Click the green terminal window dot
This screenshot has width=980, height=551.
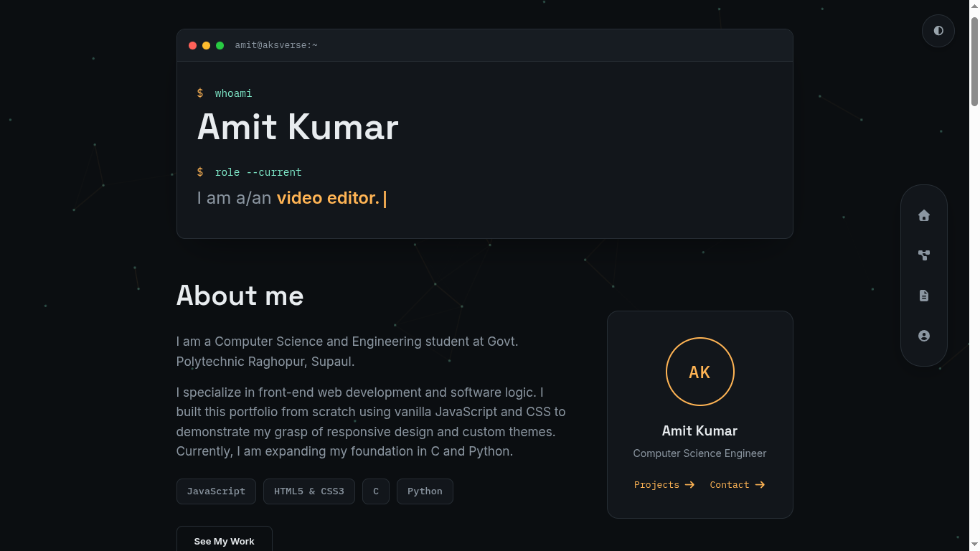(x=220, y=45)
